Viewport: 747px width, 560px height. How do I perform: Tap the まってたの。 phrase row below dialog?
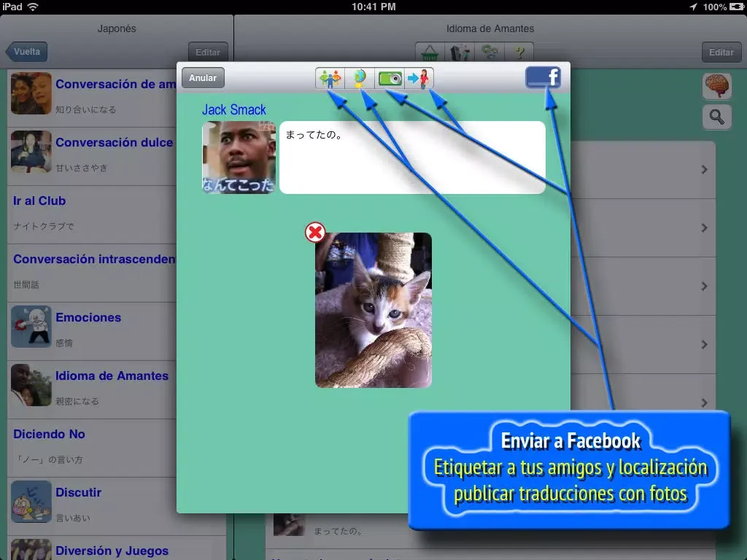pyautogui.click(x=337, y=531)
